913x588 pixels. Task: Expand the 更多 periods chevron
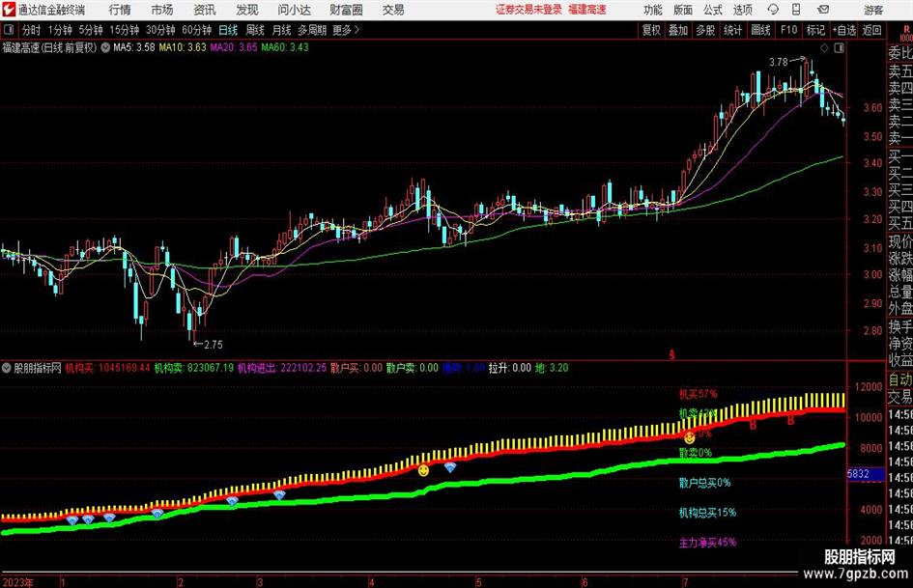point(357,30)
